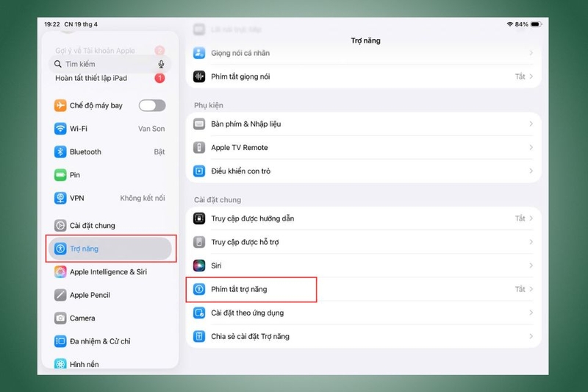This screenshot has width=588, height=392.
Task: Click the VPN globe icon
Action: [x=60, y=198]
